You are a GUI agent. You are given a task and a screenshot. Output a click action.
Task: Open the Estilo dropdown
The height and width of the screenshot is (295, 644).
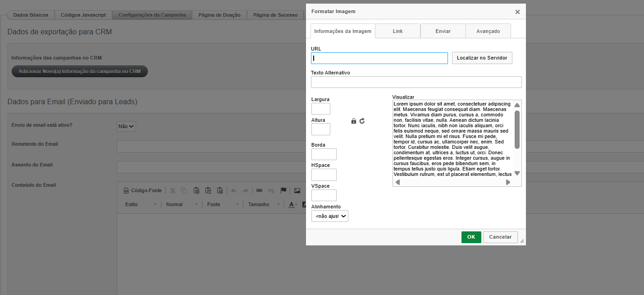(x=142, y=205)
